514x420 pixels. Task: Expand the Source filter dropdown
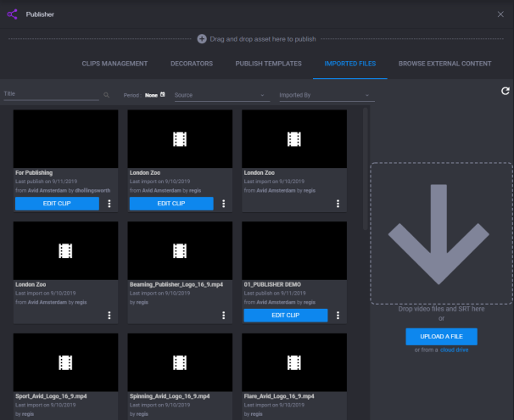point(221,95)
